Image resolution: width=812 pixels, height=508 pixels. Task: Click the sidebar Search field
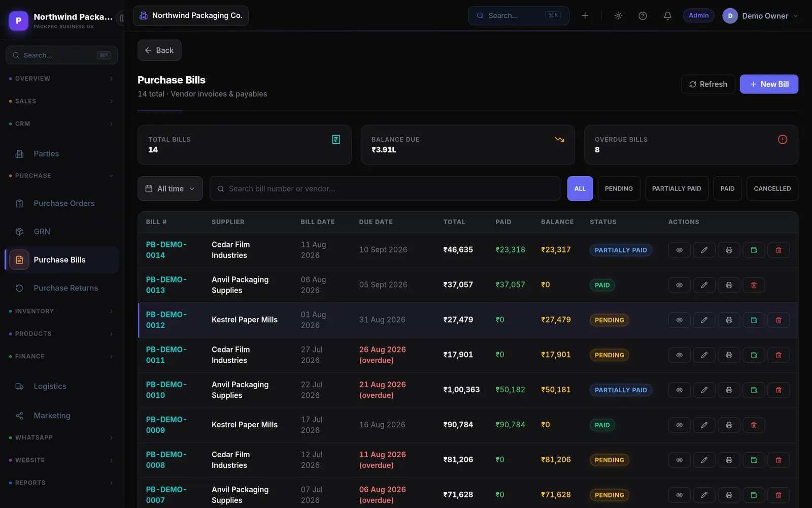point(61,55)
